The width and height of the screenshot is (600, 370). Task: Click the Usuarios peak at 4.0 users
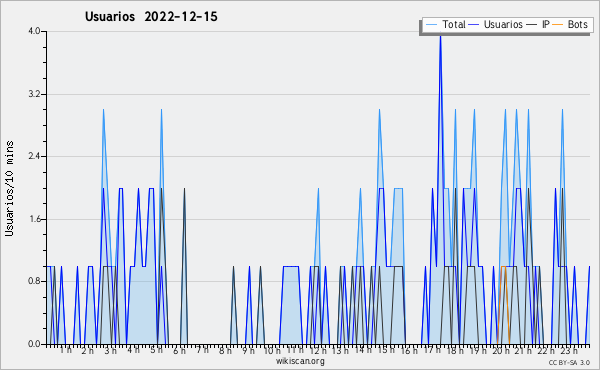pyautogui.click(x=440, y=36)
